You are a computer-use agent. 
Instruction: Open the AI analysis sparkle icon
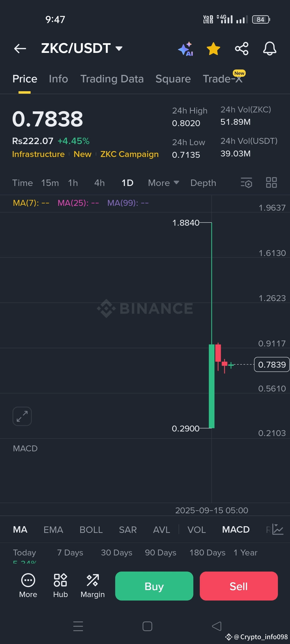click(x=186, y=49)
